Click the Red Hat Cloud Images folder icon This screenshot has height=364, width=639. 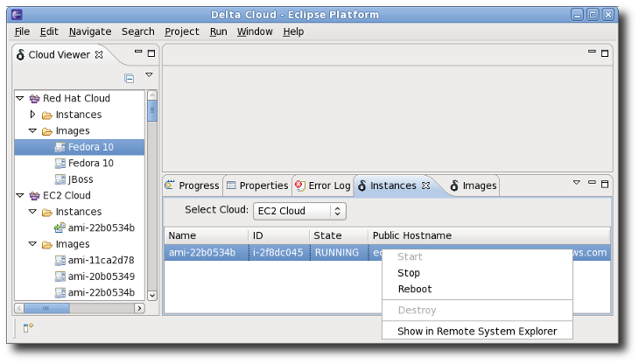pos(47,131)
